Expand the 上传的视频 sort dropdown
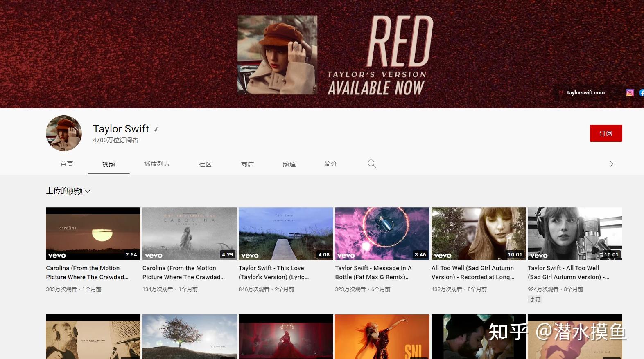This screenshot has width=644, height=359. pos(68,191)
